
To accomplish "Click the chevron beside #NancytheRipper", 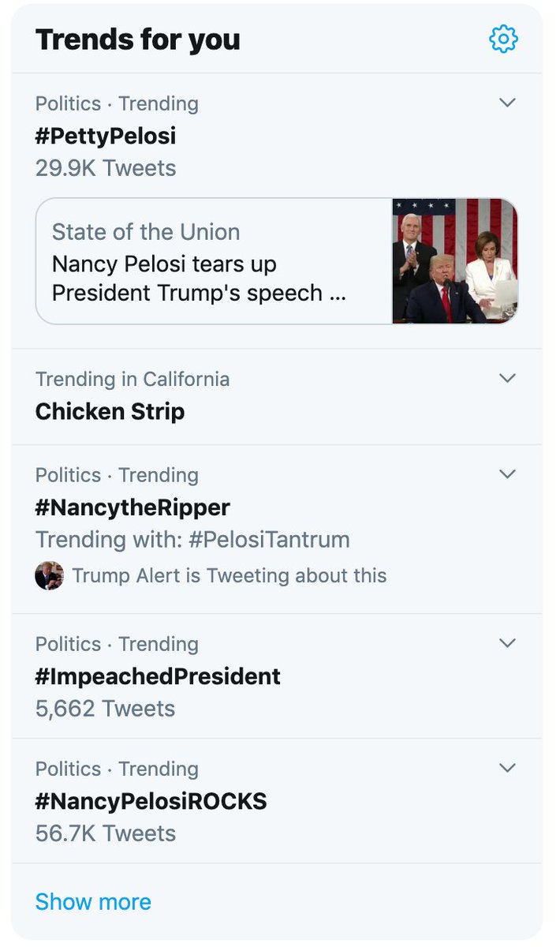I will click(x=508, y=473).
